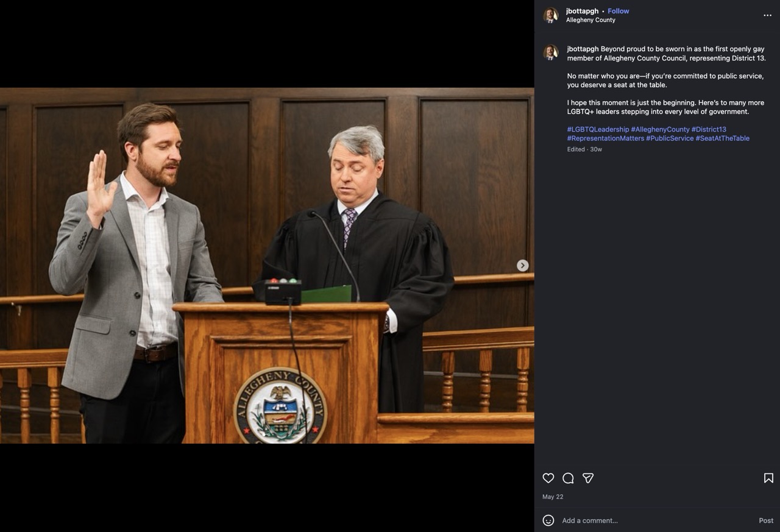Screen dimensions: 780x532
Task: Open post options via the three-dot menu
Action: coord(767,15)
